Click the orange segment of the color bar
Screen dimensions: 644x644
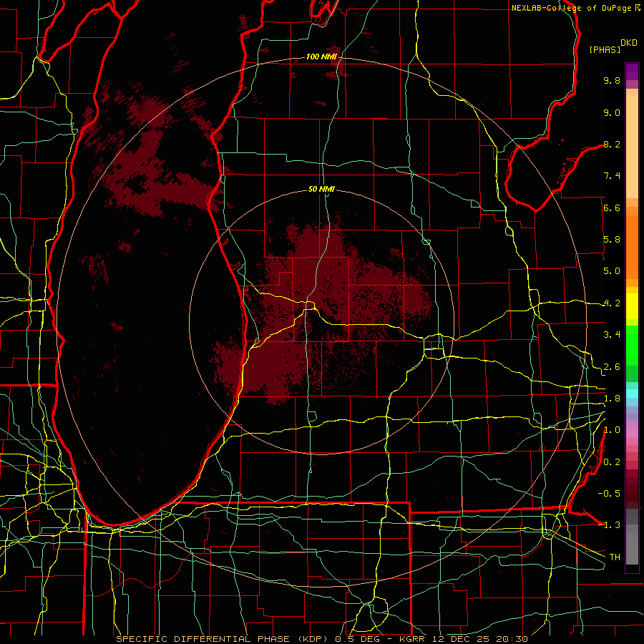point(632,246)
